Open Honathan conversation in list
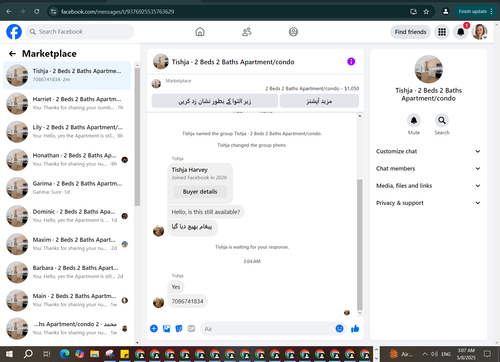 tap(67, 160)
